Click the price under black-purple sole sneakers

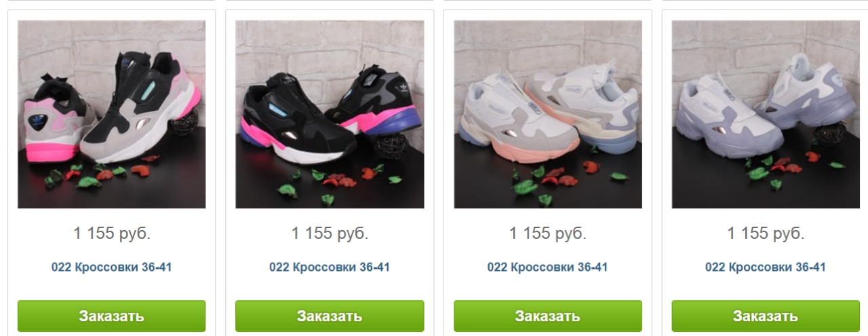330,234
